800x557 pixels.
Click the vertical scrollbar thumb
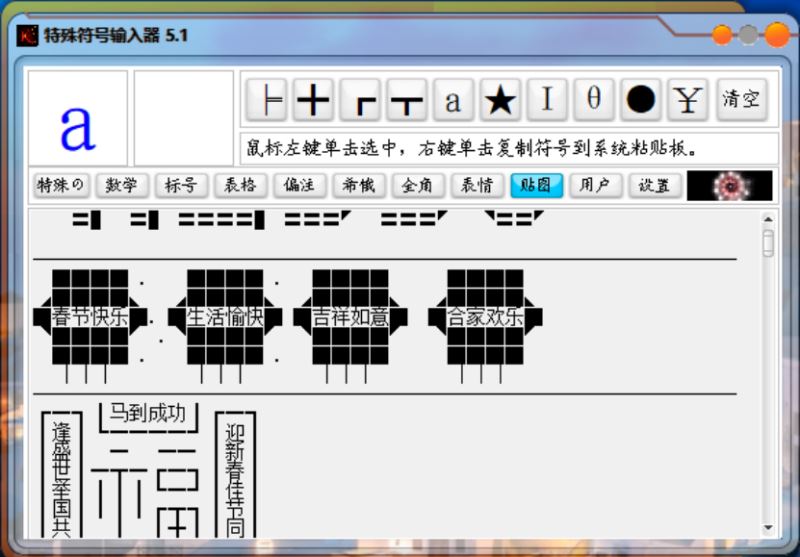point(768,243)
